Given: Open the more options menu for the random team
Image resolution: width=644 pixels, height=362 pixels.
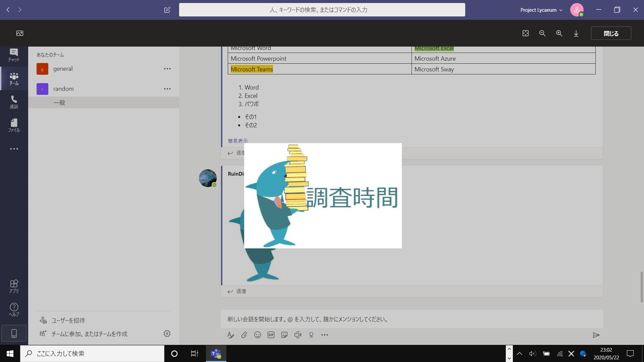Looking at the screenshot, I should pos(167,89).
